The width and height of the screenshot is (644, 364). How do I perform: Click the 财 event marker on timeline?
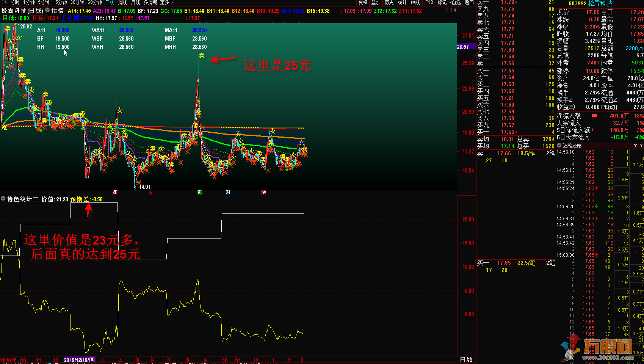click(x=228, y=192)
